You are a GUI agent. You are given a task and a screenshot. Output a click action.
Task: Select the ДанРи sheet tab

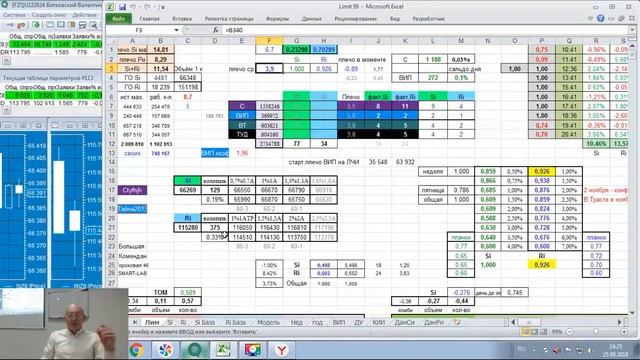tap(433, 322)
